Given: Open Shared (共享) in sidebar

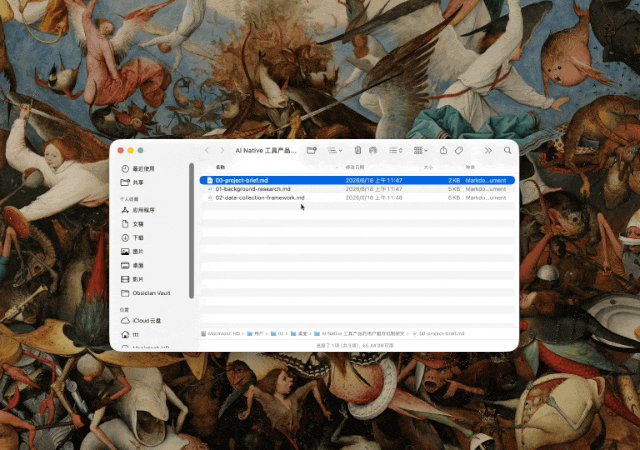Looking at the screenshot, I should coord(138,183).
